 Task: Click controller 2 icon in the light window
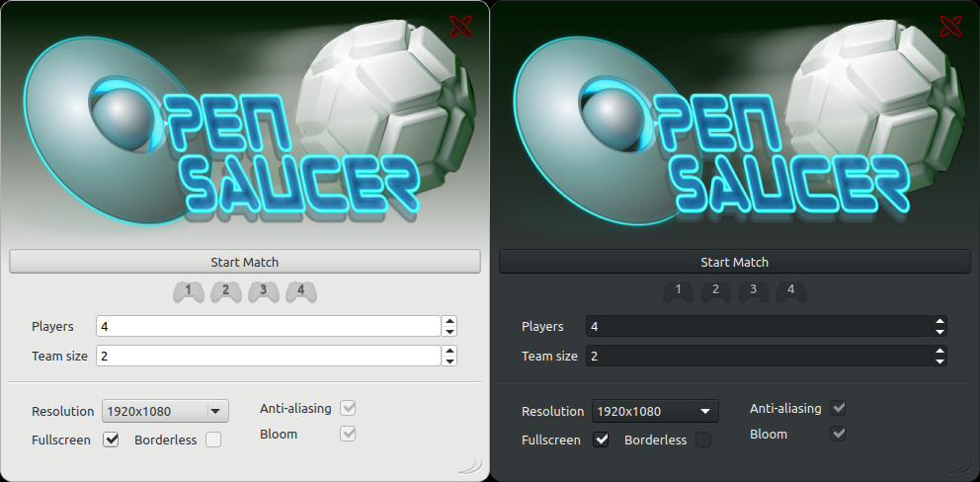click(x=226, y=291)
